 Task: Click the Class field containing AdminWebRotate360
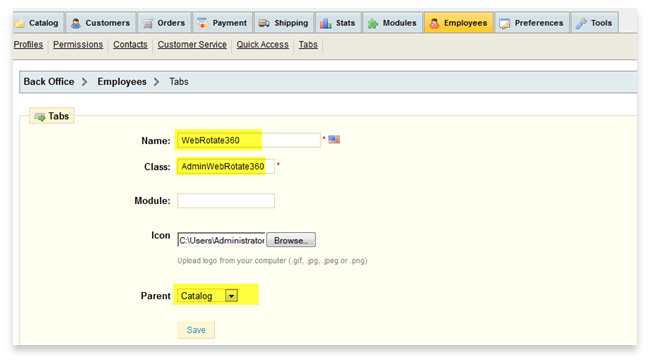pyautogui.click(x=226, y=167)
